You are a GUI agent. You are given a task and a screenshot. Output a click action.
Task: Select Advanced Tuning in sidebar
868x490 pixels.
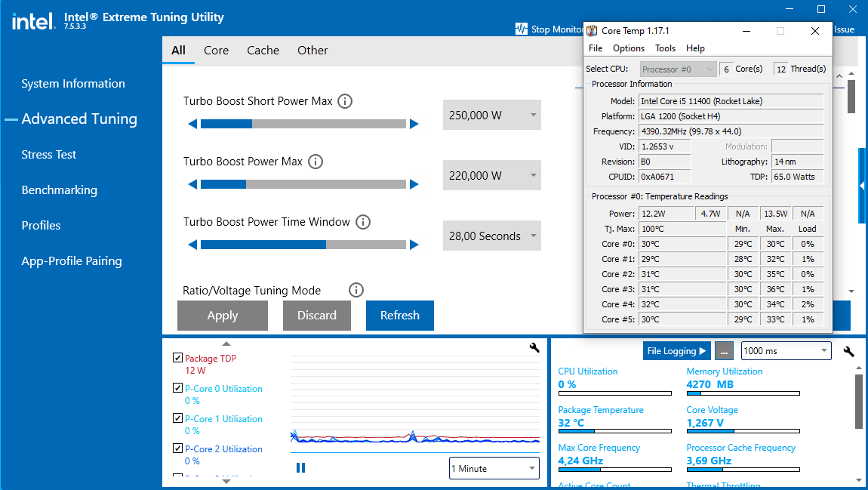click(x=79, y=119)
